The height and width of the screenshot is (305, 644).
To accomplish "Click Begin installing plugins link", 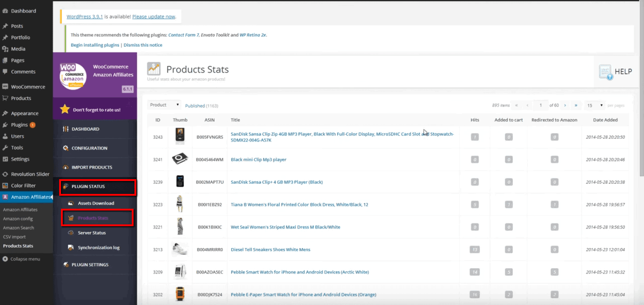I will [x=95, y=45].
